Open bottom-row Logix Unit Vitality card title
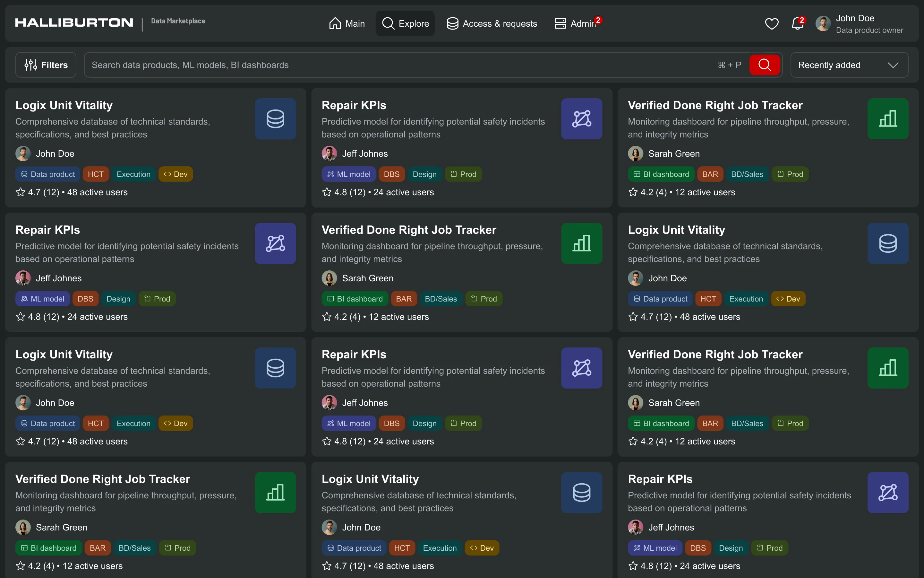The width and height of the screenshot is (924, 578). pos(370,479)
